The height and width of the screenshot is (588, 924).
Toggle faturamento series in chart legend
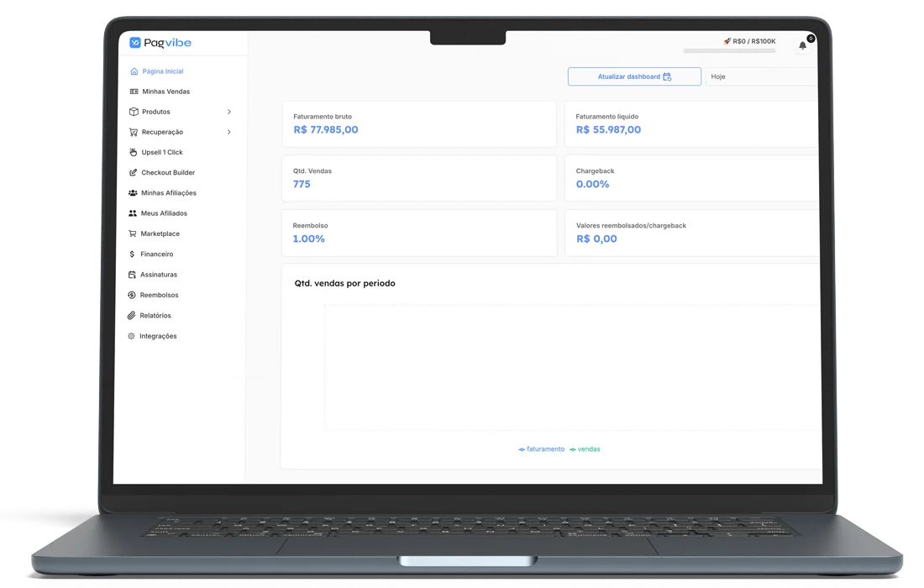click(x=542, y=449)
